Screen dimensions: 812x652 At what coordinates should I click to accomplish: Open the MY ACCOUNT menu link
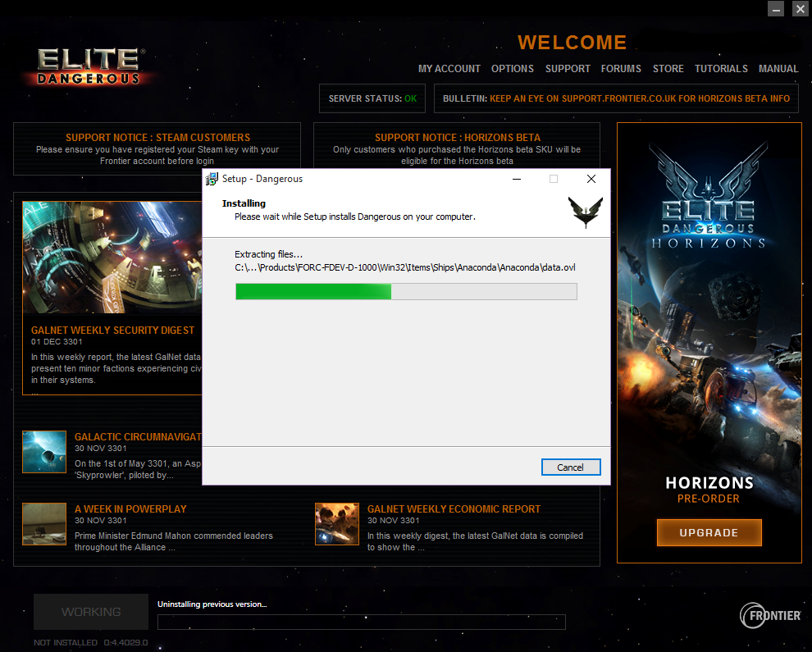449,68
